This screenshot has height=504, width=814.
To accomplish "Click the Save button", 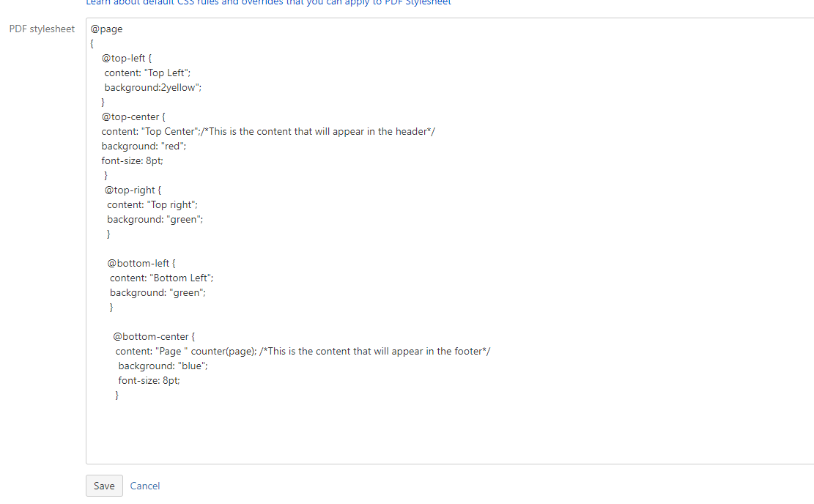I will pos(104,486).
